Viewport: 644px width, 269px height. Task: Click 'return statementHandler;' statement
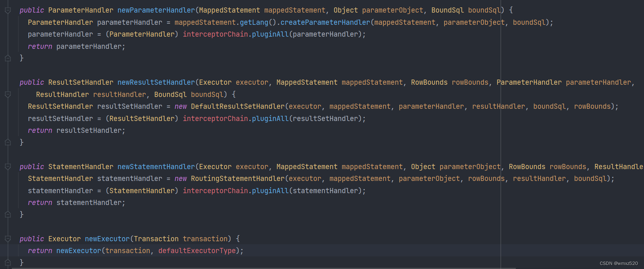[x=77, y=203]
